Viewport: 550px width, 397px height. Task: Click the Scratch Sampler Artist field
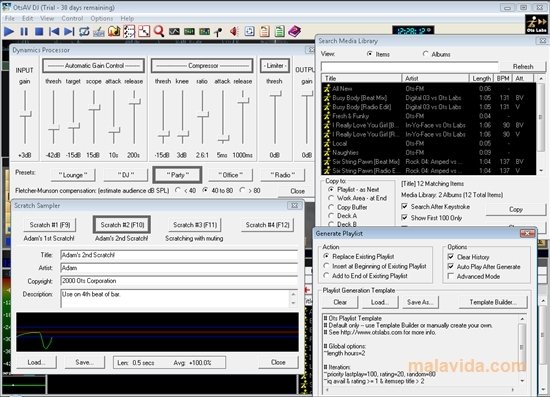tap(179, 268)
